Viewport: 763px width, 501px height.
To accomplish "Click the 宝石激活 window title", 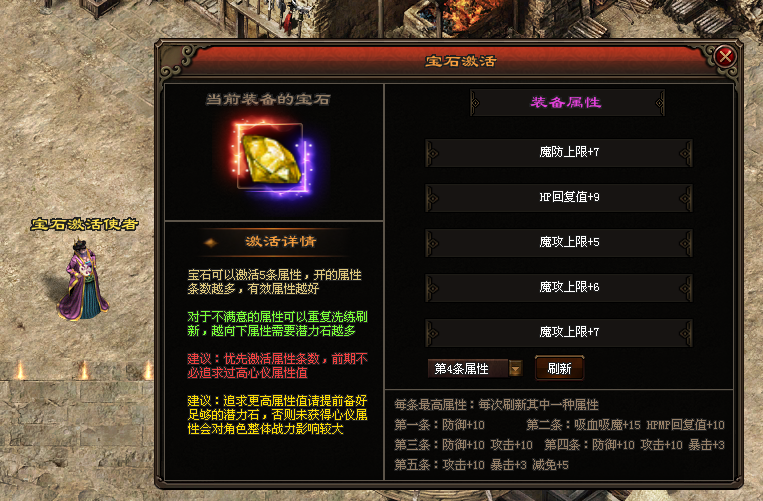I will pos(460,61).
